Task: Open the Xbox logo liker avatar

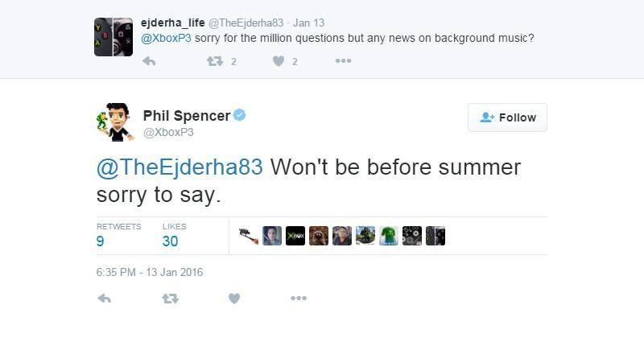Action: coord(295,236)
